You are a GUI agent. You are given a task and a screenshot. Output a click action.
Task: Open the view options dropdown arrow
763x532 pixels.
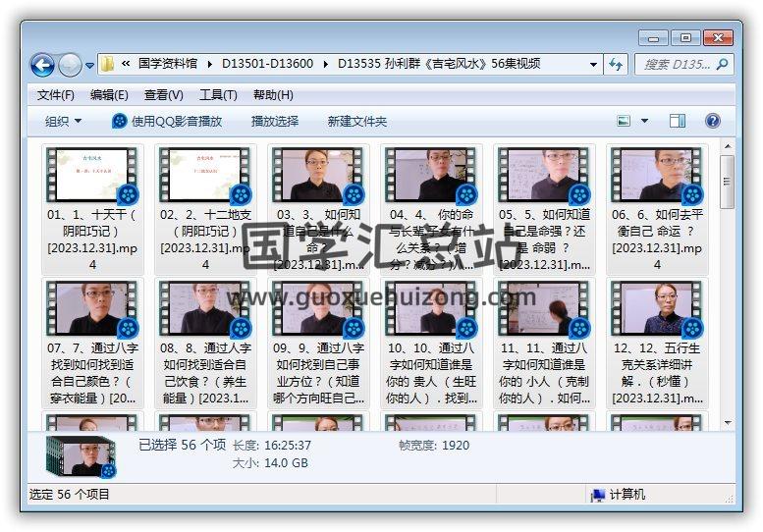pyautogui.click(x=644, y=121)
